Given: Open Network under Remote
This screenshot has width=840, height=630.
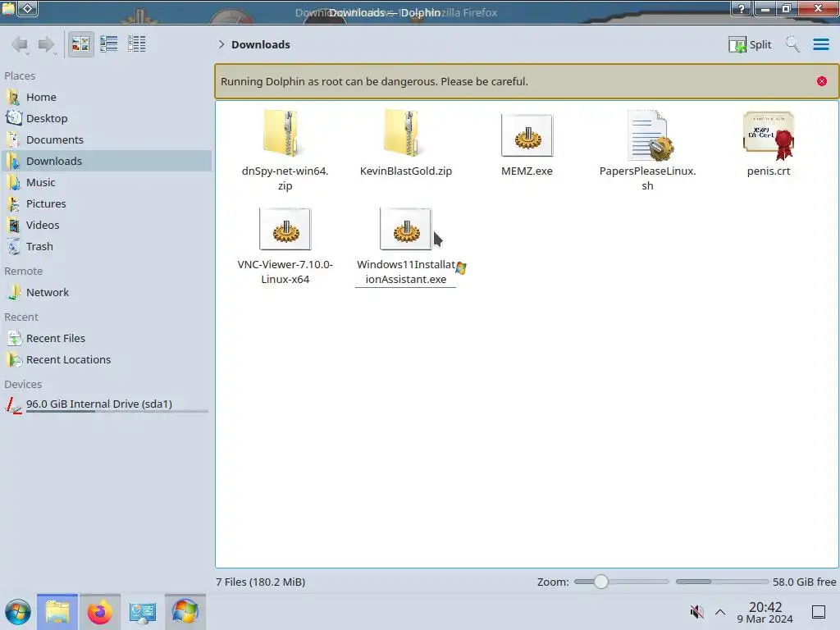Looking at the screenshot, I should point(106,293).
